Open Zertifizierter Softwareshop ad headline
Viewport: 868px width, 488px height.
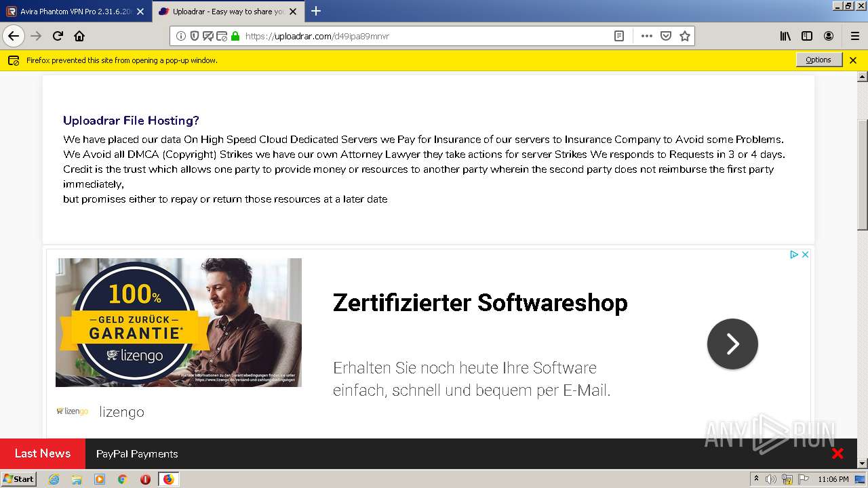pyautogui.click(x=480, y=302)
